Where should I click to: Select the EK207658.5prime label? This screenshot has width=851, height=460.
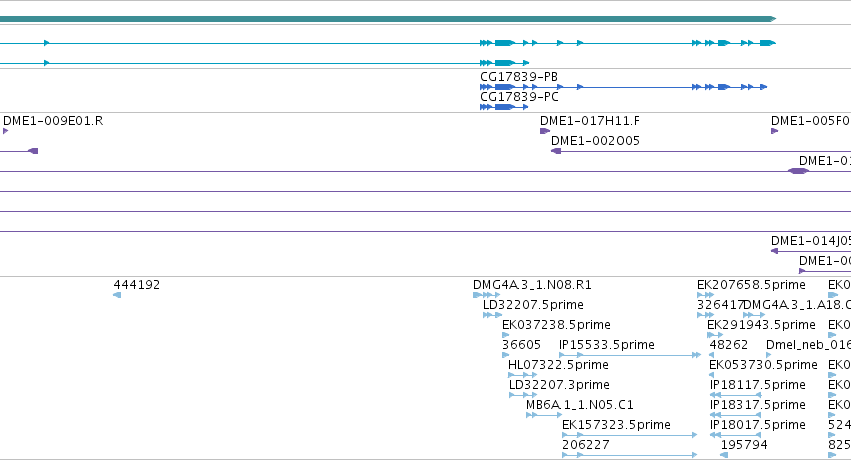[752, 285]
